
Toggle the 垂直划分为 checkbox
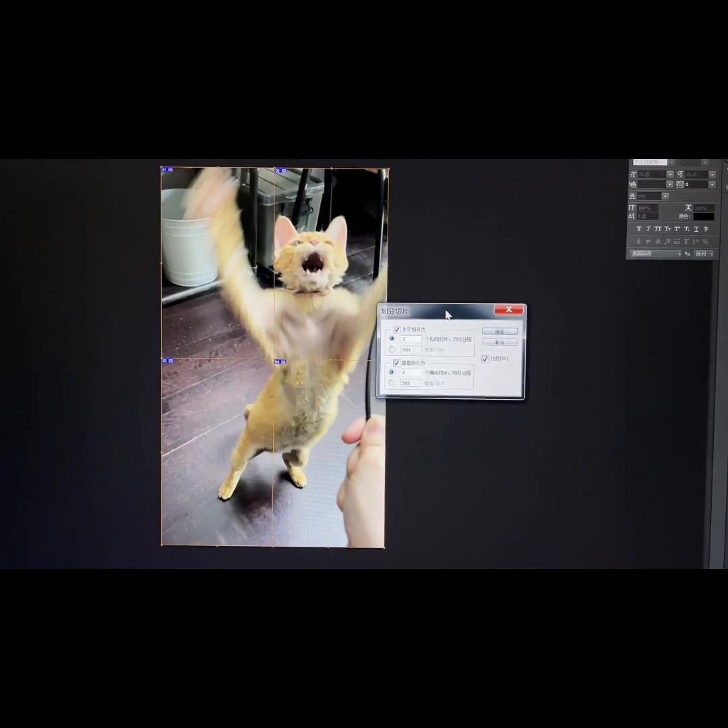tap(396, 363)
